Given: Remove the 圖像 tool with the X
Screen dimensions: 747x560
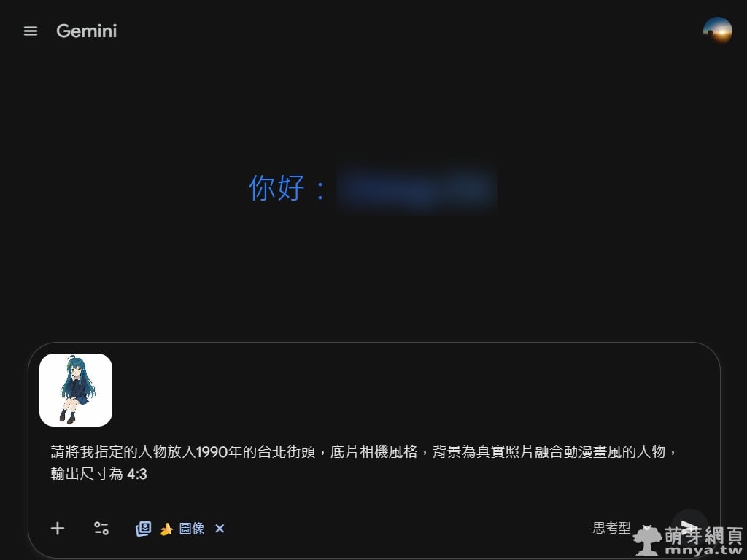Looking at the screenshot, I should tap(220, 529).
